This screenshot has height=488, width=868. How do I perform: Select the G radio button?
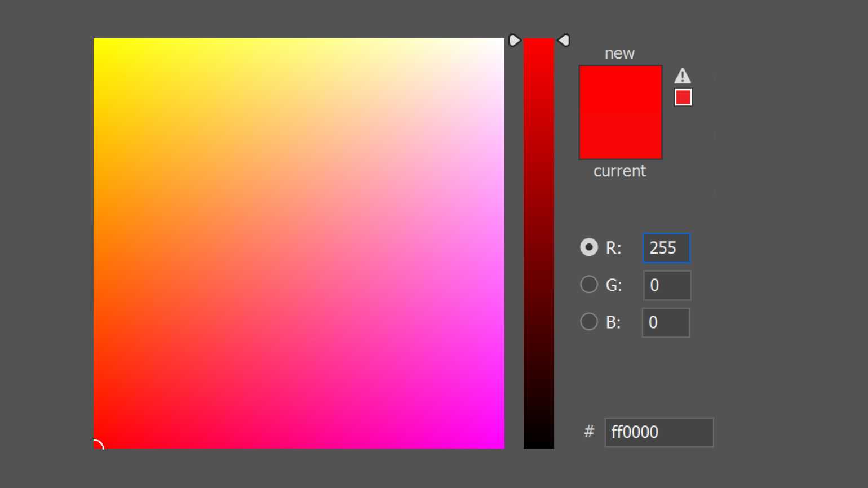point(589,285)
